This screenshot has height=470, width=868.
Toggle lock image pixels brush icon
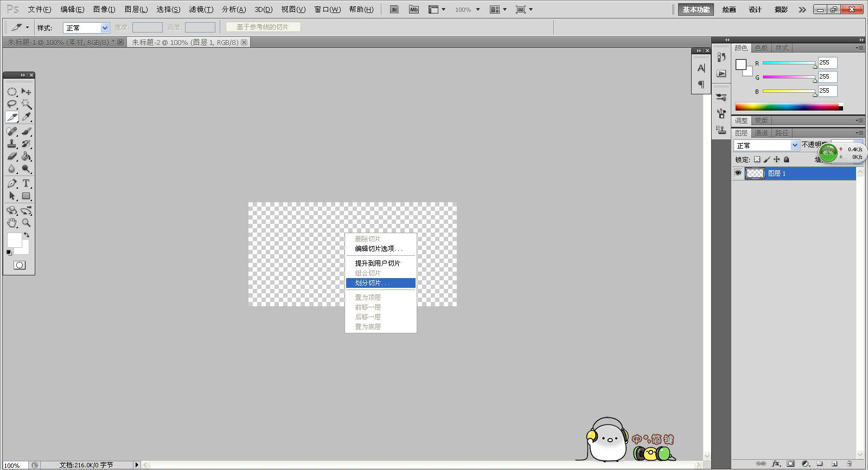point(767,159)
